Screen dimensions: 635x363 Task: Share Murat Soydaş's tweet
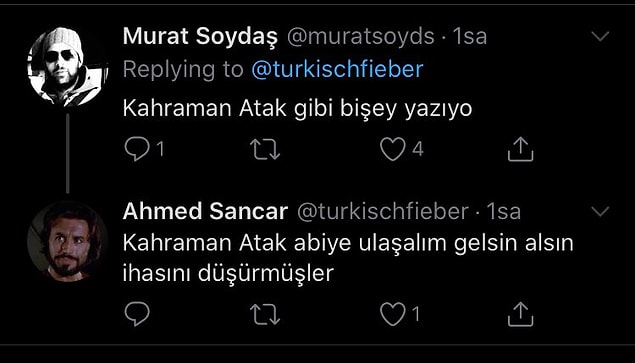tap(520, 149)
